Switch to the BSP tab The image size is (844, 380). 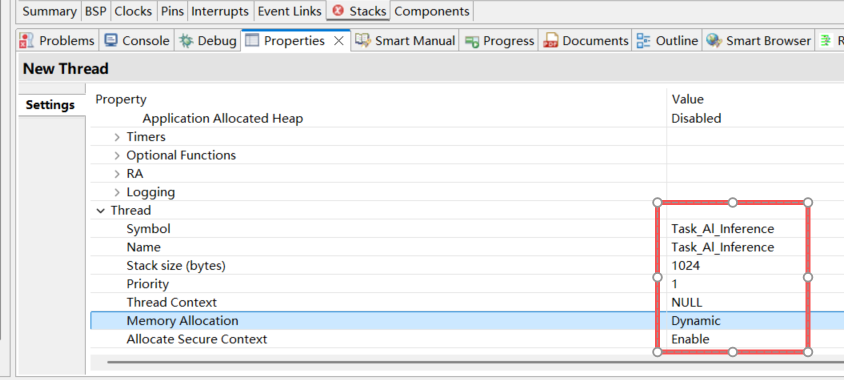click(x=96, y=11)
